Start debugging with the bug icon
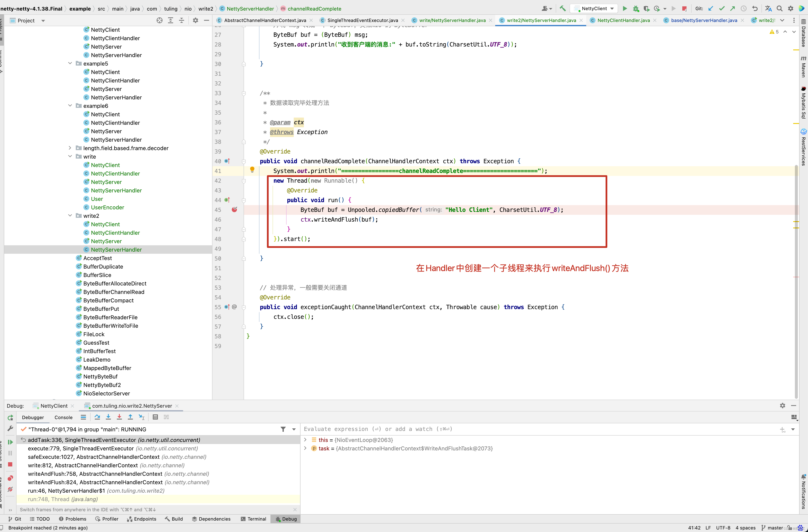The height and width of the screenshot is (532, 808). (636, 8)
